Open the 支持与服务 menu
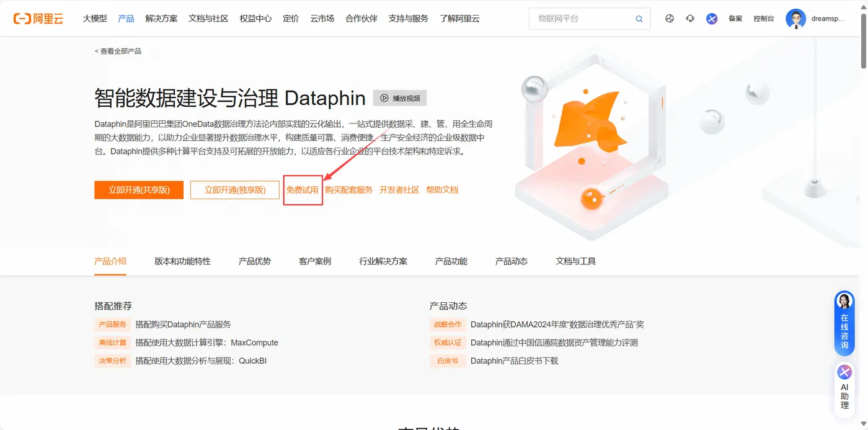The height and width of the screenshot is (430, 868). [409, 19]
